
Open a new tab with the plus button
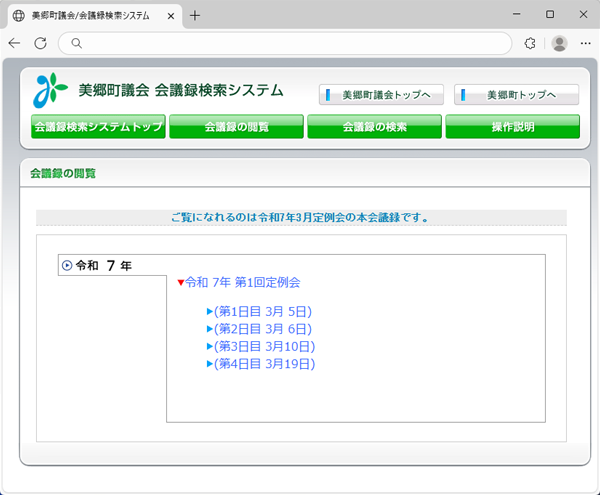(195, 16)
